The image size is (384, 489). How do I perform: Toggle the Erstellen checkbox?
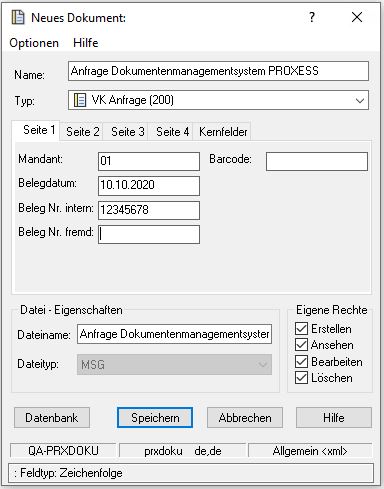301,329
